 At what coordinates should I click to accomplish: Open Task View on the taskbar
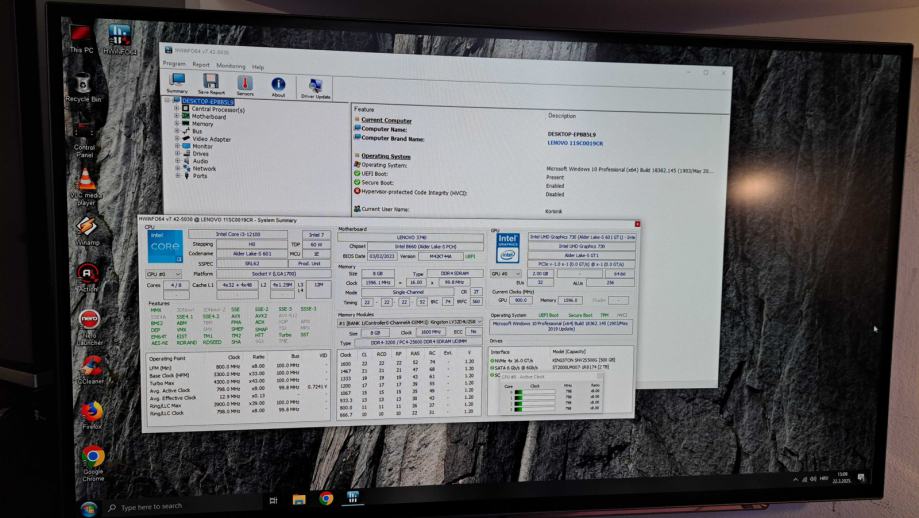point(273,500)
